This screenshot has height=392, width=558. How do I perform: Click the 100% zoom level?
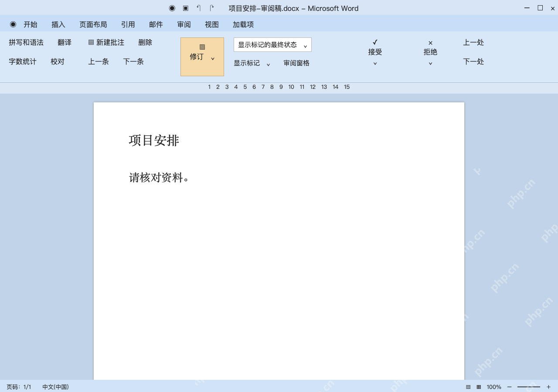(x=494, y=387)
